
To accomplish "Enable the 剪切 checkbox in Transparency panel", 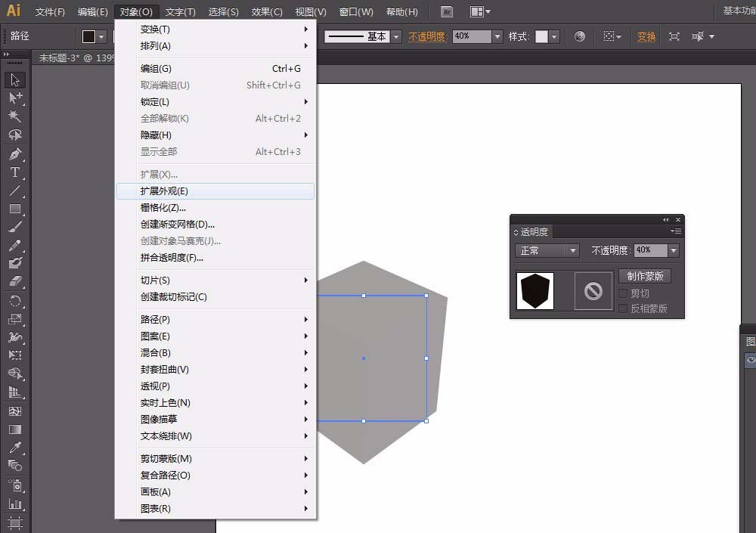I will pyautogui.click(x=623, y=293).
